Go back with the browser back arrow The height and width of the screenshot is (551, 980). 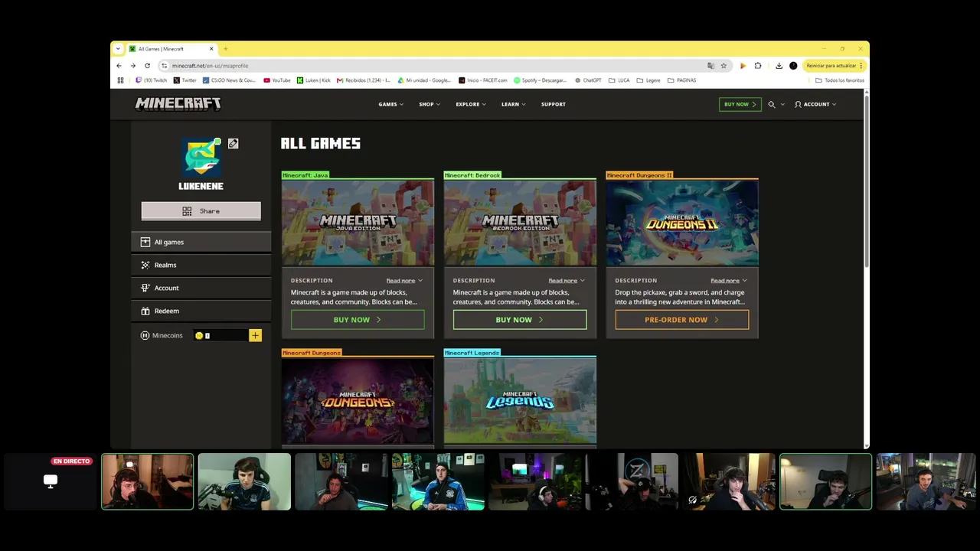[119, 66]
